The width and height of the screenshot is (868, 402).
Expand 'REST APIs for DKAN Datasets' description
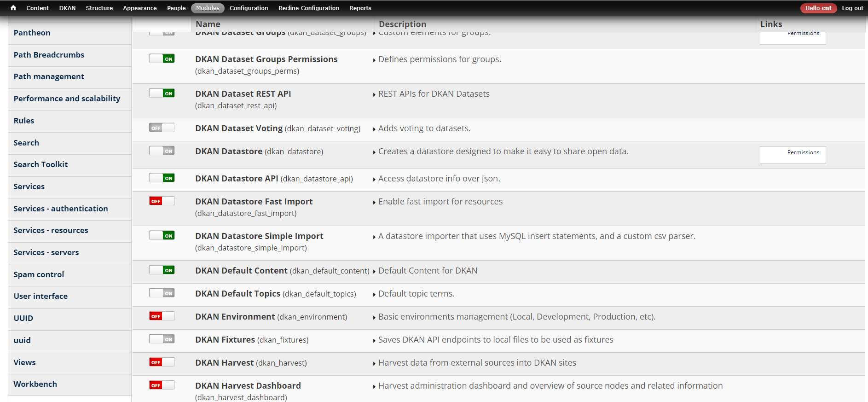pos(431,94)
